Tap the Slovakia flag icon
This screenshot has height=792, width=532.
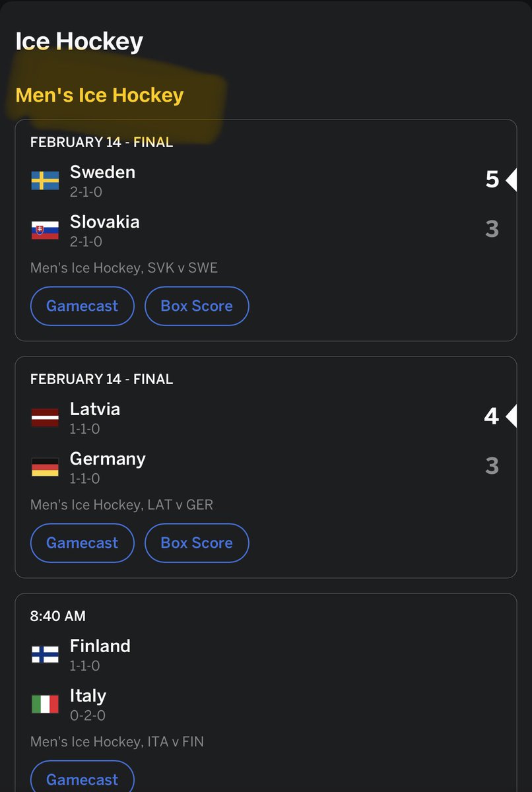coord(45,230)
